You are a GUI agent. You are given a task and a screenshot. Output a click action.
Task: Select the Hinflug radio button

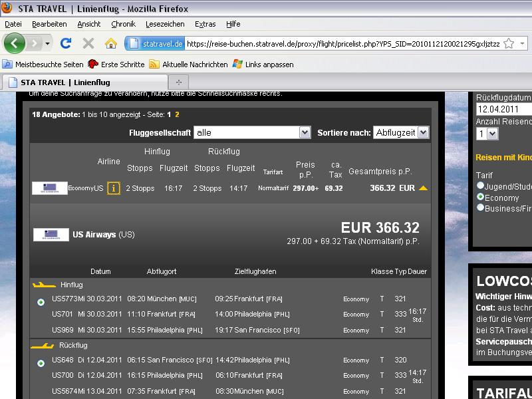[41, 302]
